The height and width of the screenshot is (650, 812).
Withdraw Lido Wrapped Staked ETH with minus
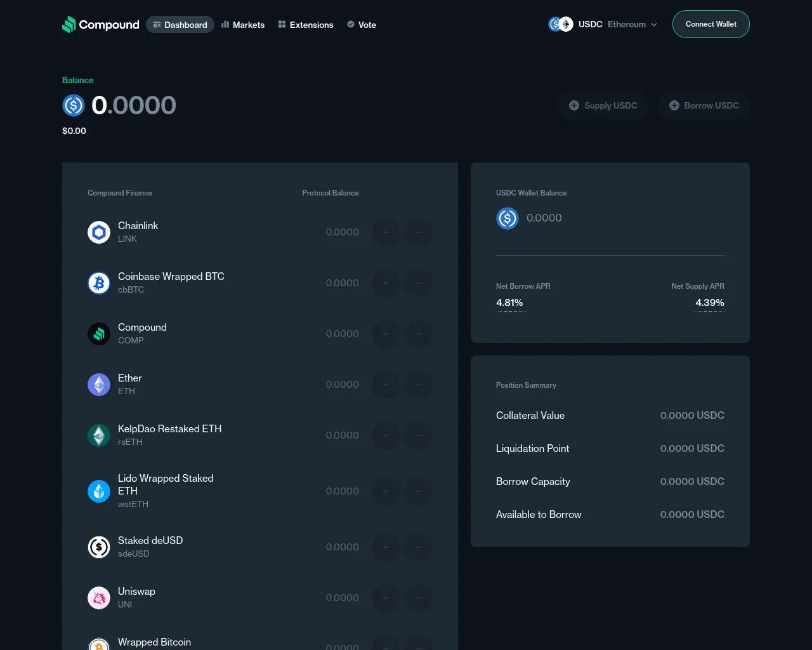(419, 491)
